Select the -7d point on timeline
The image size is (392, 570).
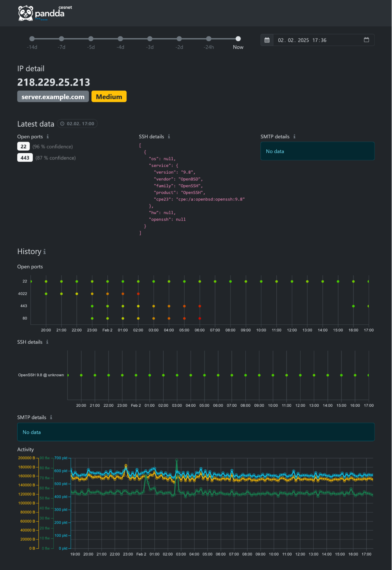pos(62,39)
